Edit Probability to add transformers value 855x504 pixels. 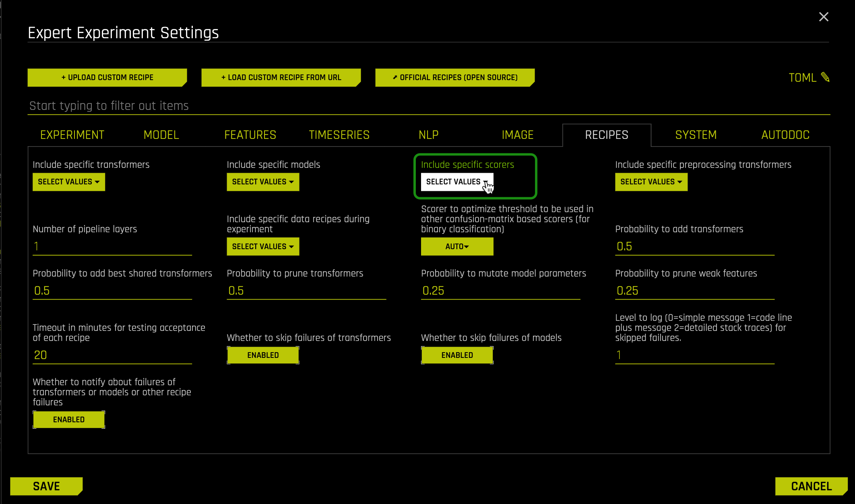coord(695,246)
